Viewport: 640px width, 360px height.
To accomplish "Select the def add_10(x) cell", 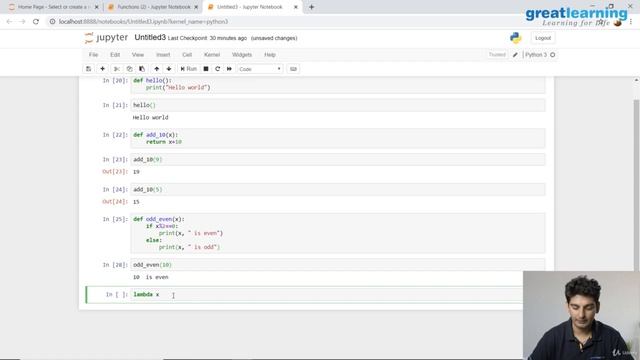I will pyautogui.click(x=338, y=138).
